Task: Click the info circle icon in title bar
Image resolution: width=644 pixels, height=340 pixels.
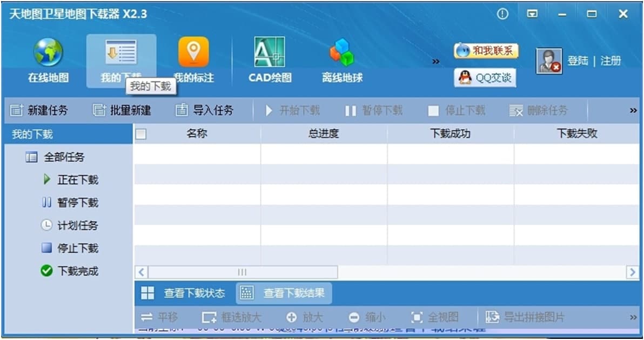Action: [x=502, y=14]
